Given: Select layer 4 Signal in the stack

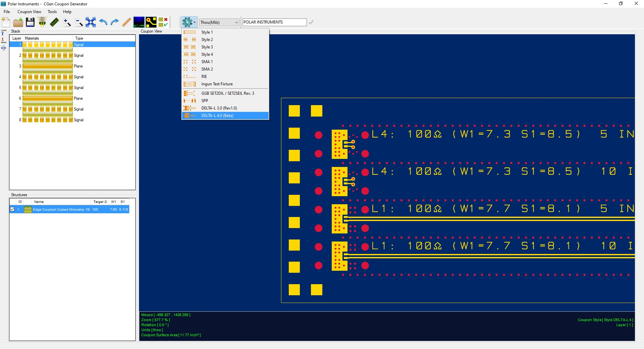Looking at the screenshot, I should point(72,77).
